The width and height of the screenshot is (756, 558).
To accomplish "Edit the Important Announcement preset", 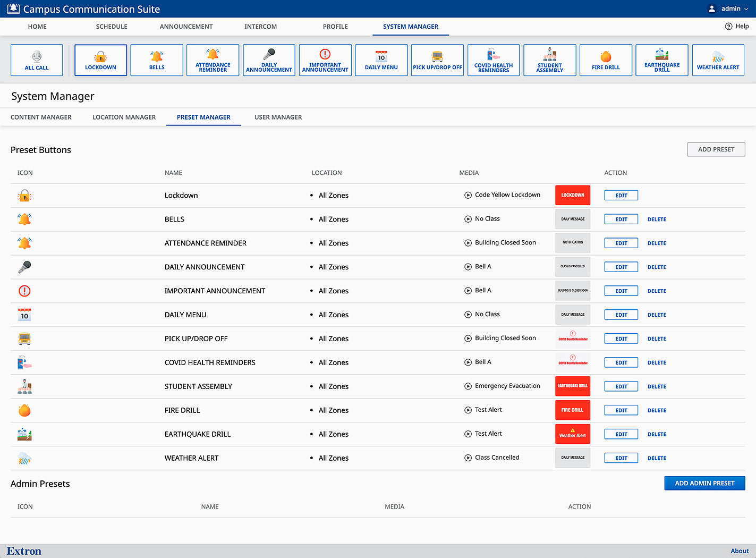I will [621, 291].
